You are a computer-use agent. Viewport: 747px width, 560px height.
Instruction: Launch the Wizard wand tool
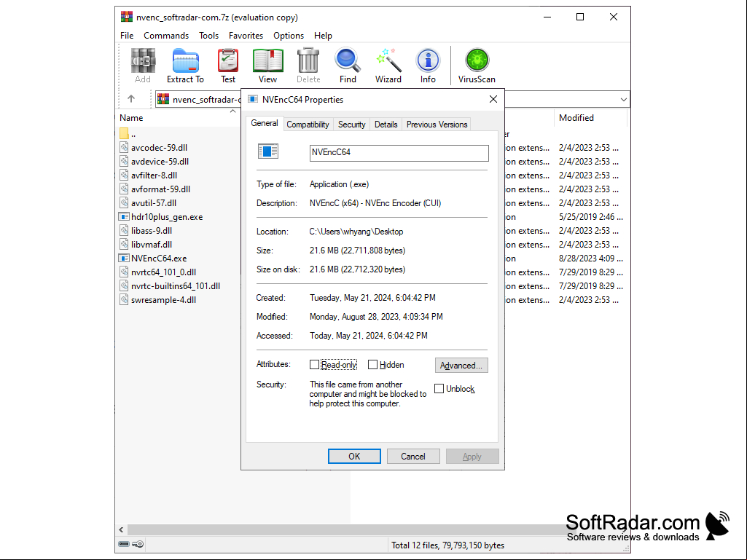point(388,66)
